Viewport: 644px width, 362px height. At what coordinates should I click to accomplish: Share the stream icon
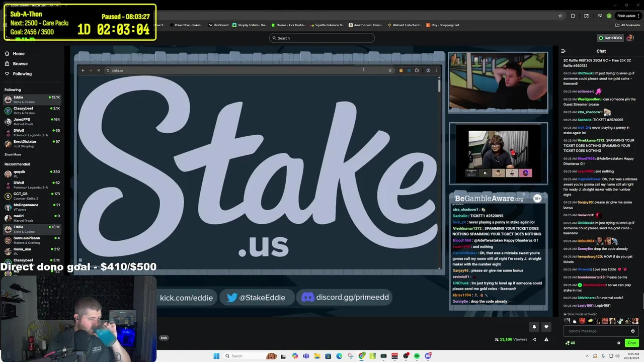534,339
